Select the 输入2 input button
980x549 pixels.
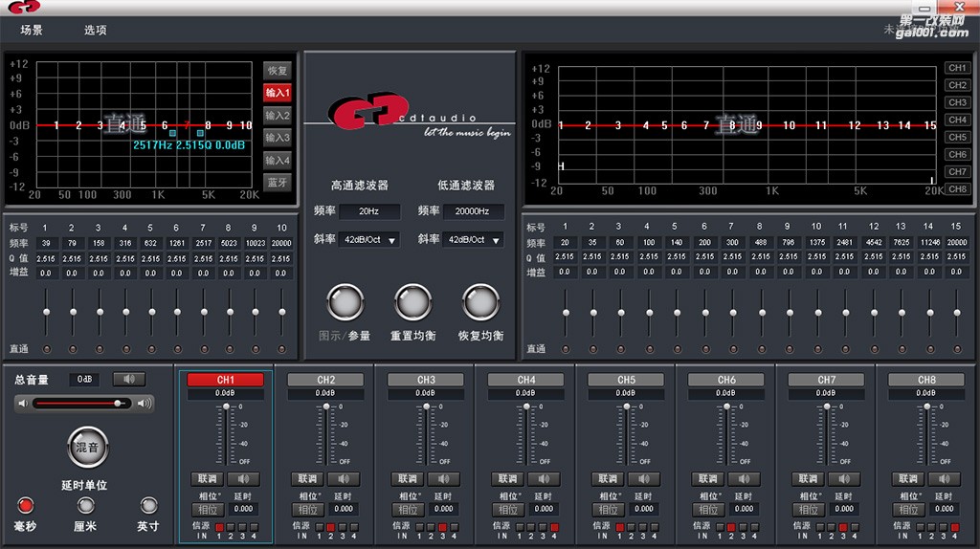[x=278, y=116]
